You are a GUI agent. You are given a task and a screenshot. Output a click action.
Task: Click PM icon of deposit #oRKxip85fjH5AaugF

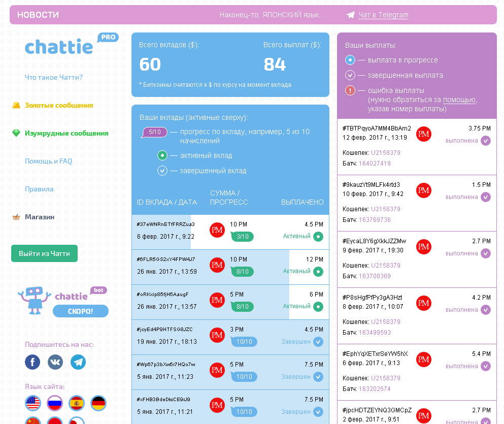pos(217,300)
